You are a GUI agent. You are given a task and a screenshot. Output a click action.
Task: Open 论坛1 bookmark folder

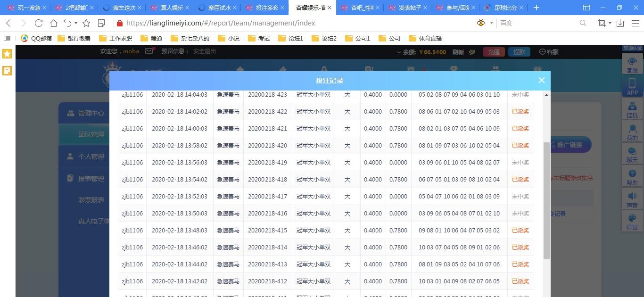pyautogui.click(x=291, y=38)
